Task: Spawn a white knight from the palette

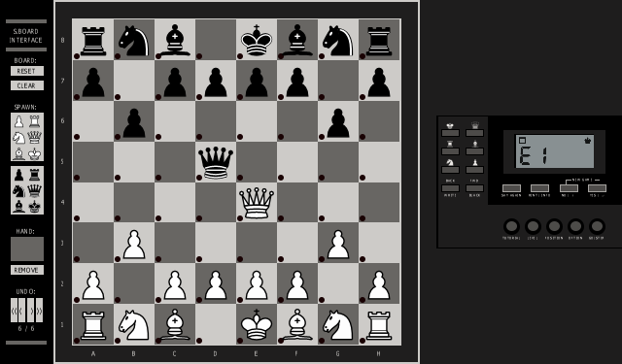Action: [19, 138]
